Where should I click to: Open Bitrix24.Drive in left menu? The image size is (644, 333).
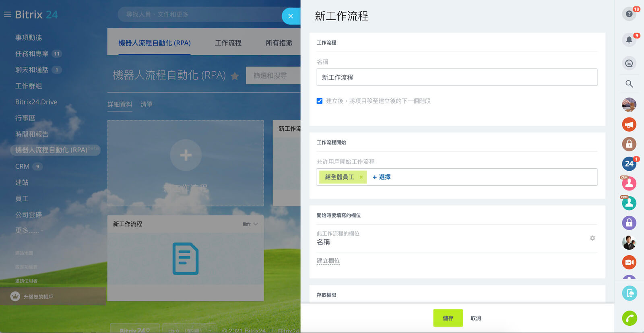tap(36, 102)
